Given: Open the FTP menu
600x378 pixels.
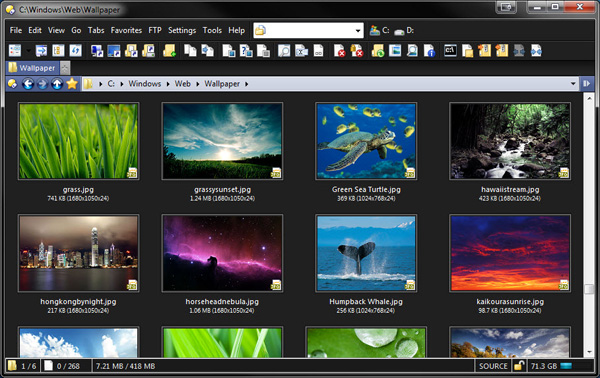Looking at the screenshot, I should pyautogui.click(x=155, y=30).
